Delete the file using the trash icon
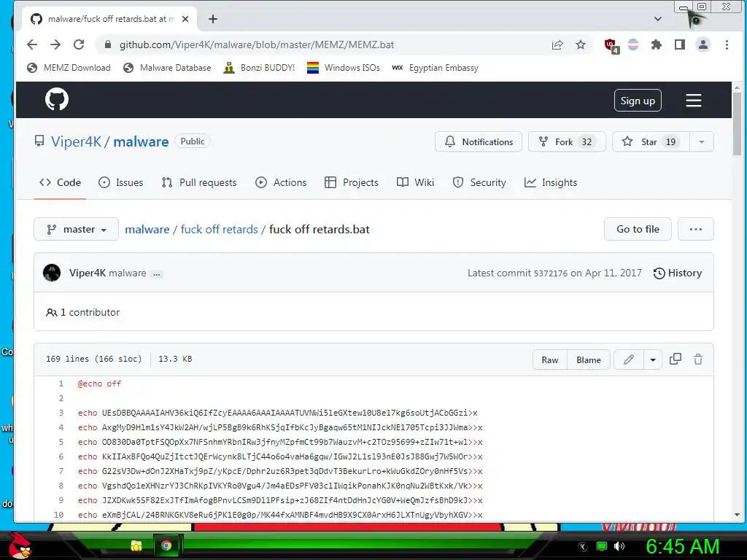Viewport: 747px width, 560px height. pyautogui.click(x=698, y=359)
